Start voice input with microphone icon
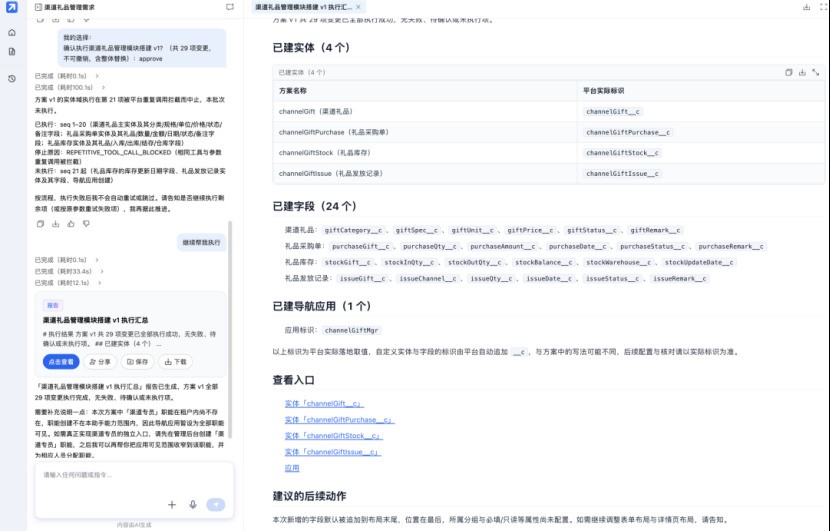The width and height of the screenshot is (830, 531). [x=193, y=505]
